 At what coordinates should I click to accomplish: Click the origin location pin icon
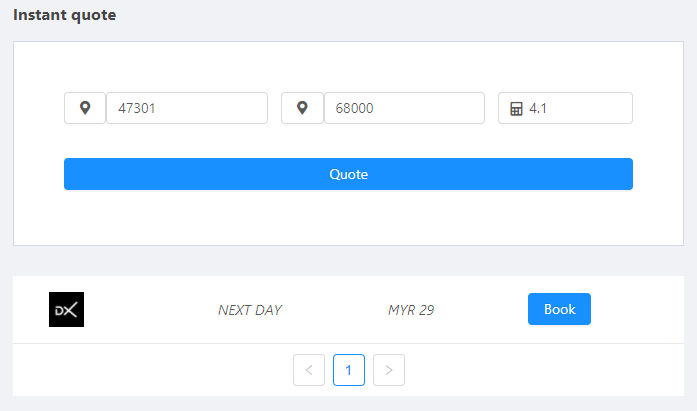click(85, 108)
